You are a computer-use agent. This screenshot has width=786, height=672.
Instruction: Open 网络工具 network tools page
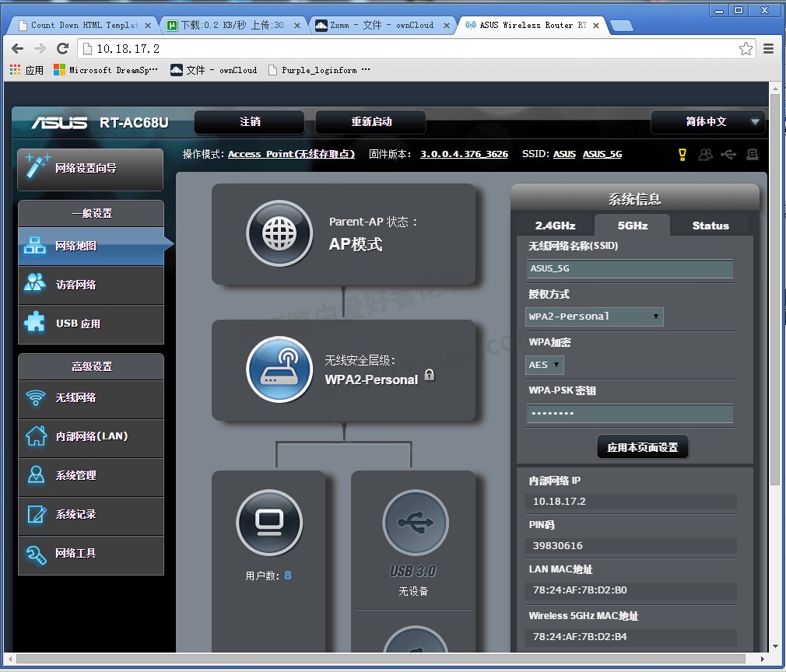click(x=91, y=555)
